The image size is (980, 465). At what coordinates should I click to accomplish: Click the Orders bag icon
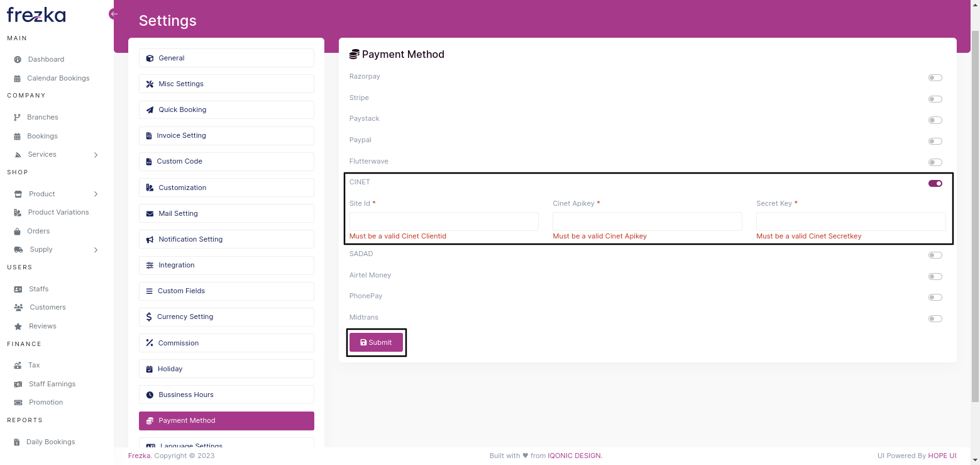click(18, 231)
